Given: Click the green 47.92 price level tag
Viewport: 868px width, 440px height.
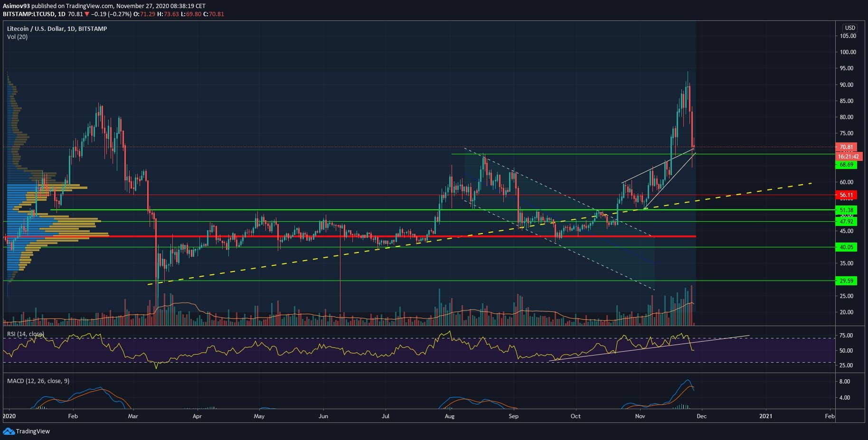Looking at the screenshot, I should pos(847,222).
